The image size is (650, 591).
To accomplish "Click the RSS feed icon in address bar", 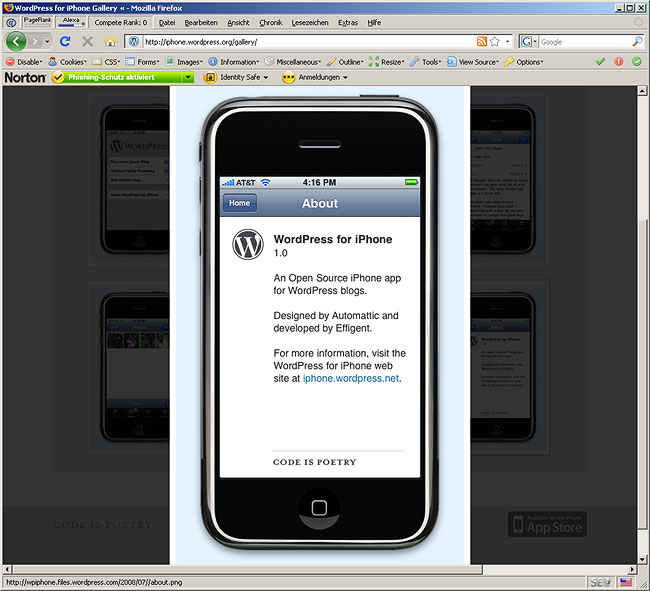I will pos(482,41).
